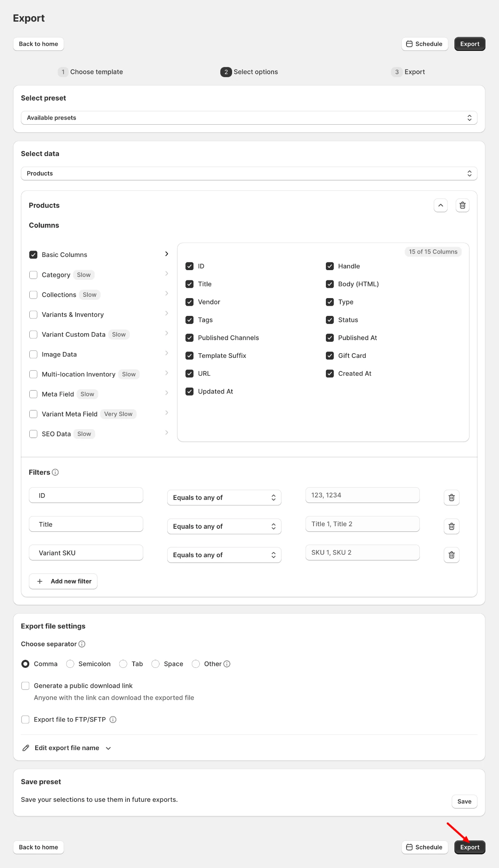Click the bottom Export button
Image resolution: width=499 pixels, height=868 pixels.
[x=470, y=847]
